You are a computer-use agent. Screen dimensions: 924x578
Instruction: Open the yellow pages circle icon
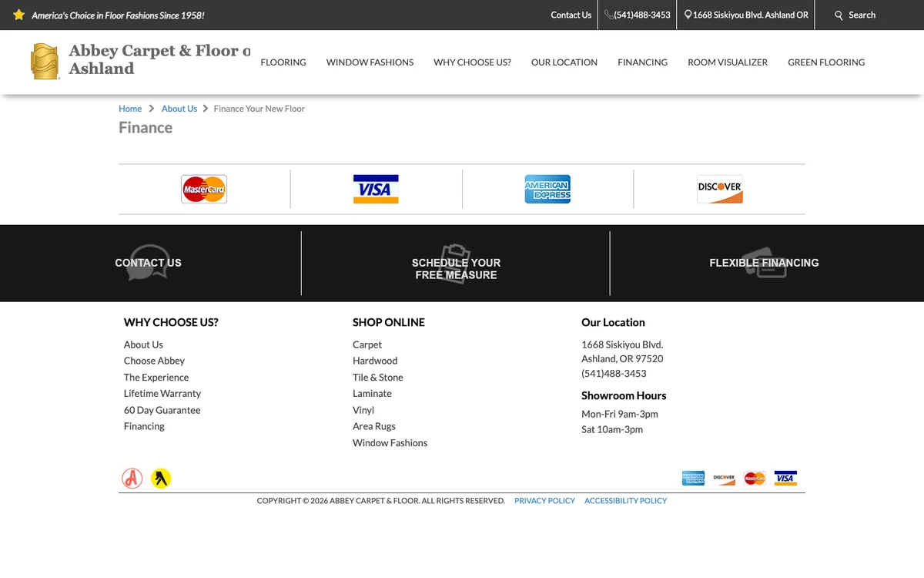point(161,479)
